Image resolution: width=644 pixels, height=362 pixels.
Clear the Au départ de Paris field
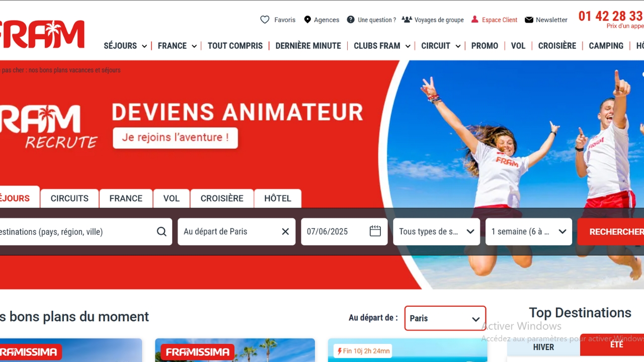click(x=285, y=232)
